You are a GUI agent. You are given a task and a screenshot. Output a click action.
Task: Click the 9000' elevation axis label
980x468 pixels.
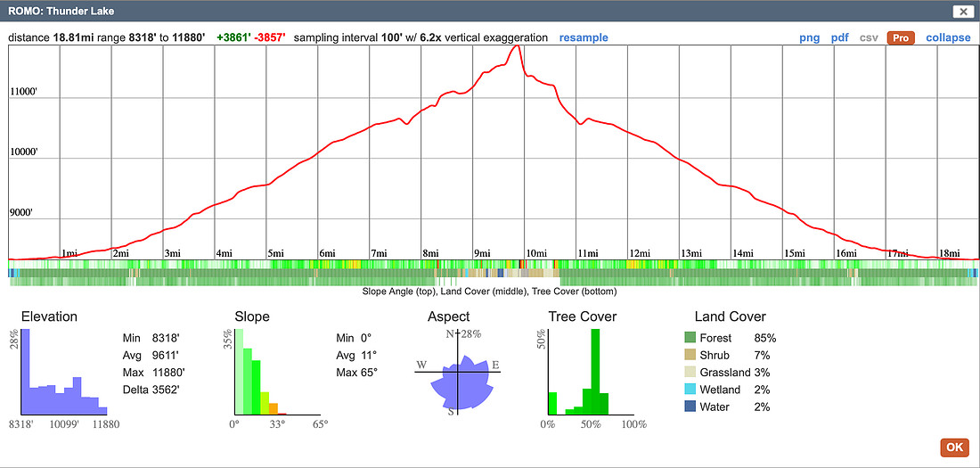tap(22, 213)
